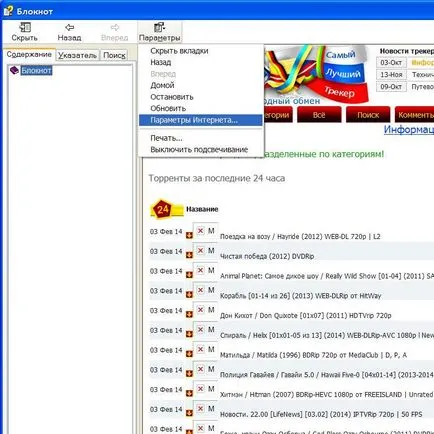Open Animal Planet Really Wild Show link
Screen dimensions: 434x434
point(327,276)
